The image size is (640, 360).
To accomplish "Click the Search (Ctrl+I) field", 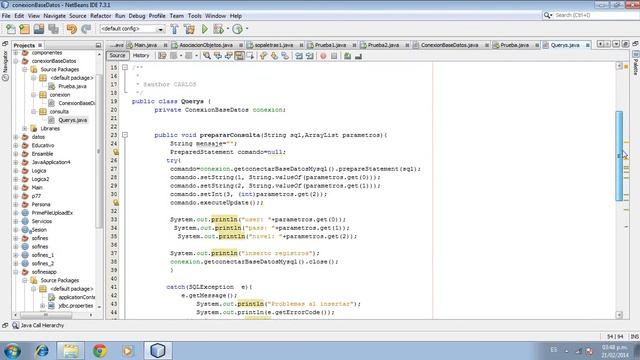I will click(590, 15).
